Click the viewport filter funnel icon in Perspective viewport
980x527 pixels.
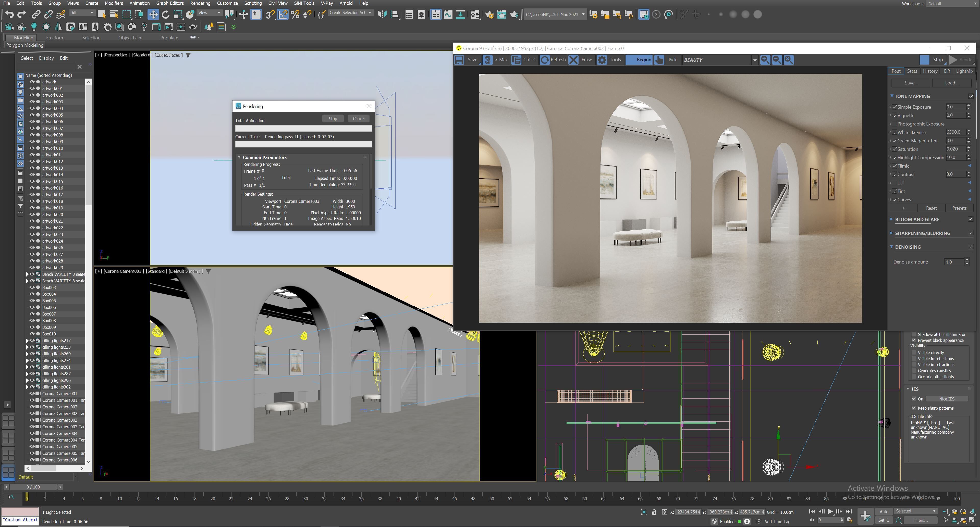point(188,55)
